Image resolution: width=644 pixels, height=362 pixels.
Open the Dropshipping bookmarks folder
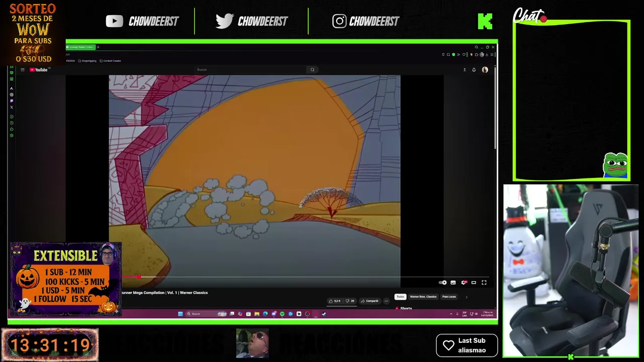point(88,61)
